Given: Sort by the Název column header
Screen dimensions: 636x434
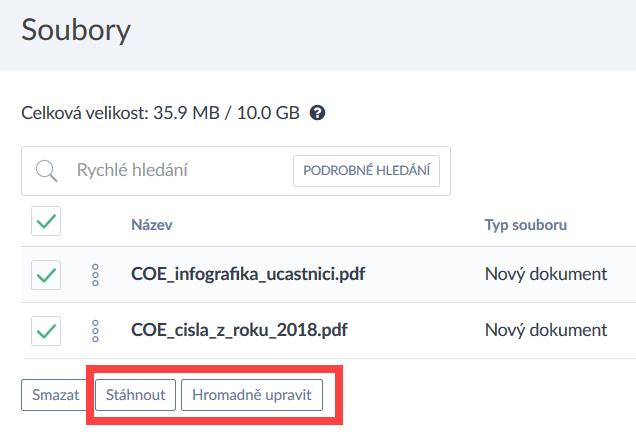Looking at the screenshot, I should (152, 225).
